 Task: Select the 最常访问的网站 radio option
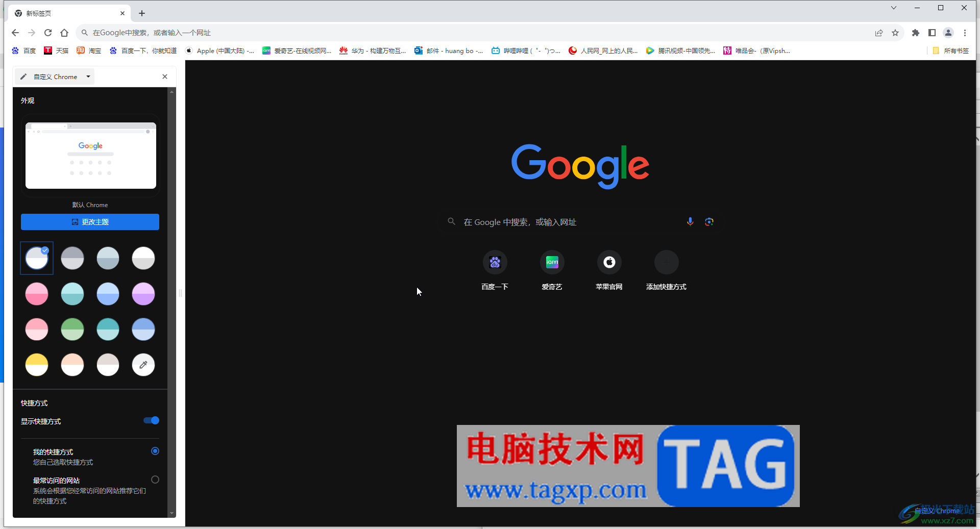(x=155, y=480)
